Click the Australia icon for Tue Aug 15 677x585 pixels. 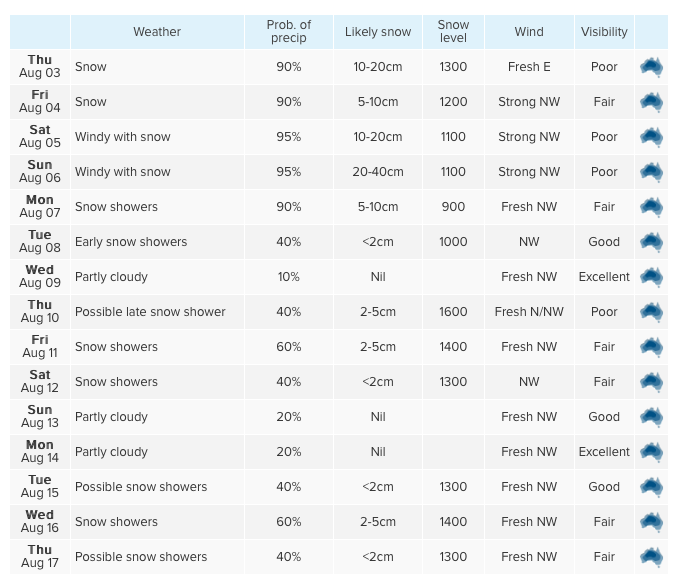[651, 487]
